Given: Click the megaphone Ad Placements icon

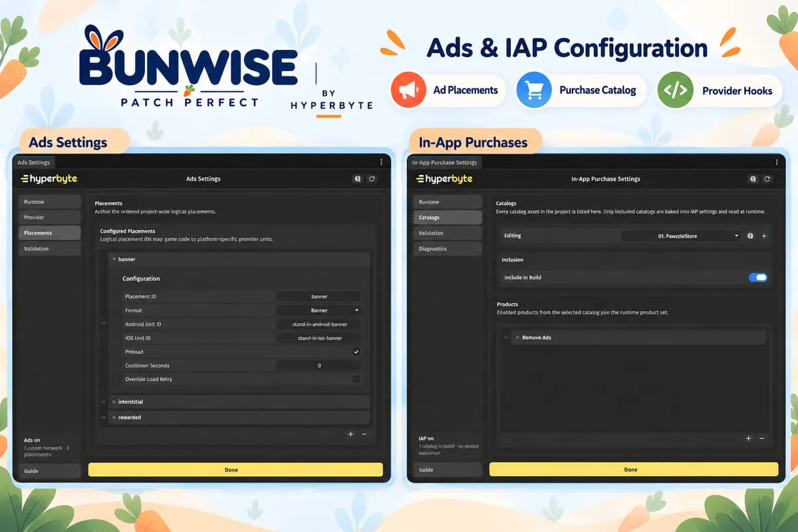Looking at the screenshot, I should pos(408,90).
